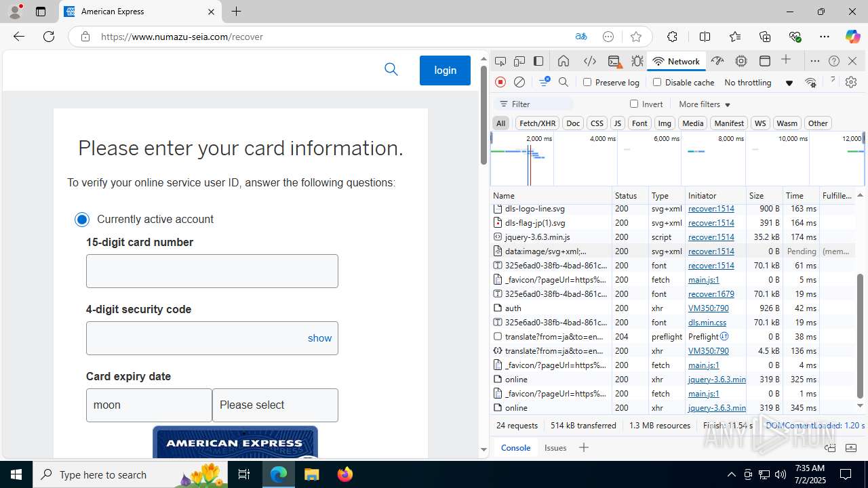868x488 pixels.
Task: Enable the Disable cache checkbox
Action: [657, 82]
